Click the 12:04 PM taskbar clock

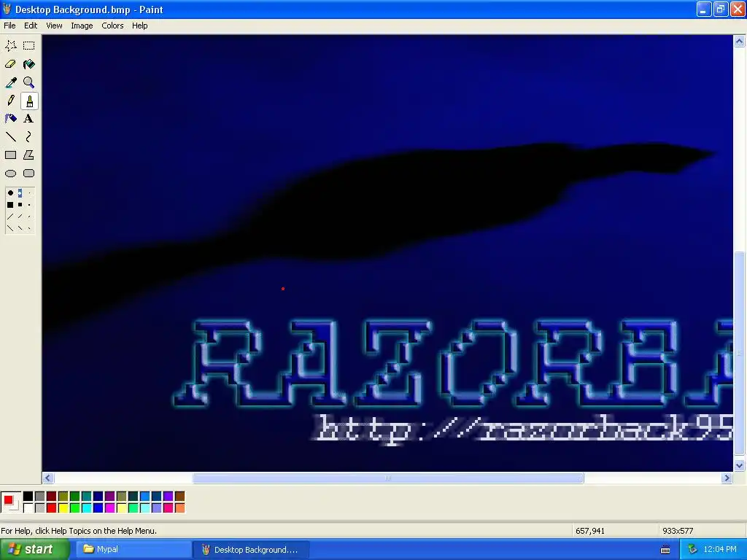720,550
